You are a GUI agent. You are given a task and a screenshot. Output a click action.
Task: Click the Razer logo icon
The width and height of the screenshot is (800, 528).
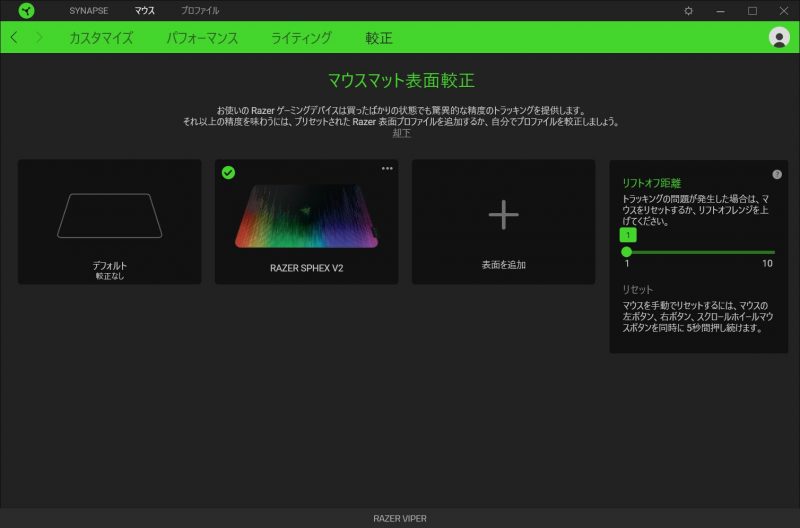pyautogui.click(x=26, y=10)
